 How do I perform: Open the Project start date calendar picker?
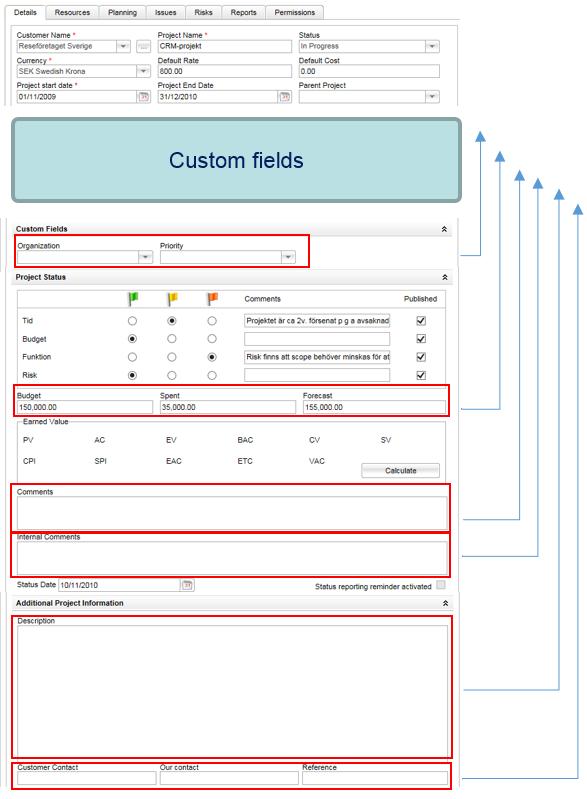(x=144, y=97)
